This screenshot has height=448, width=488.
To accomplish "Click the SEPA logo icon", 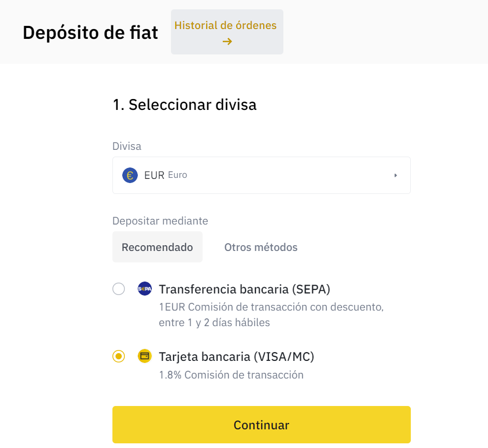I will [x=145, y=289].
